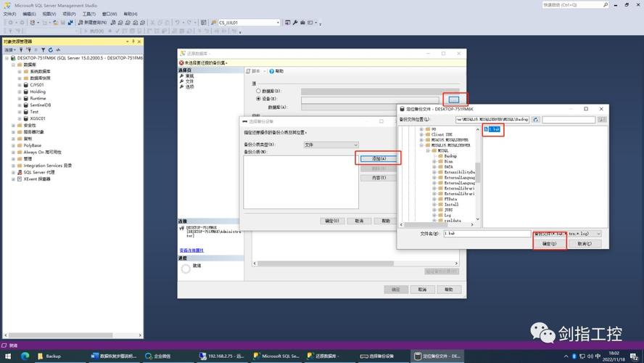Expand the DATA folder in file tree
Viewport: 644px width, 363px height.
pyautogui.click(x=434, y=166)
